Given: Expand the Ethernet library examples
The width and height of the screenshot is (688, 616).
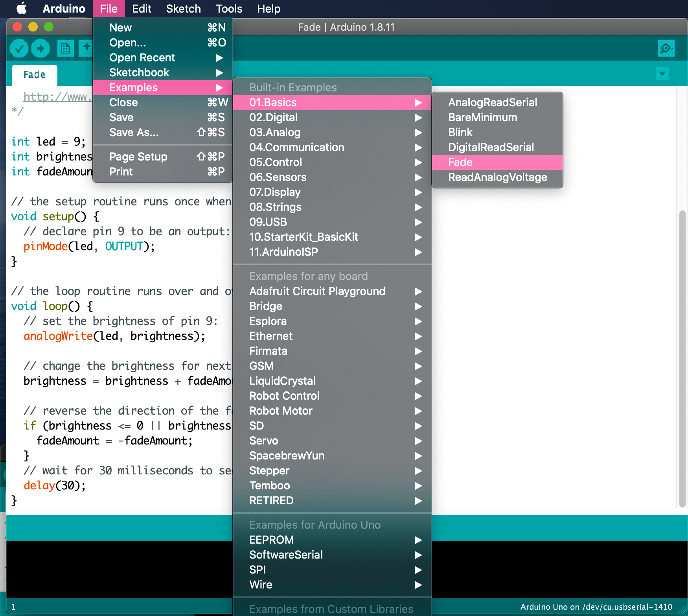Looking at the screenshot, I should point(332,336).
